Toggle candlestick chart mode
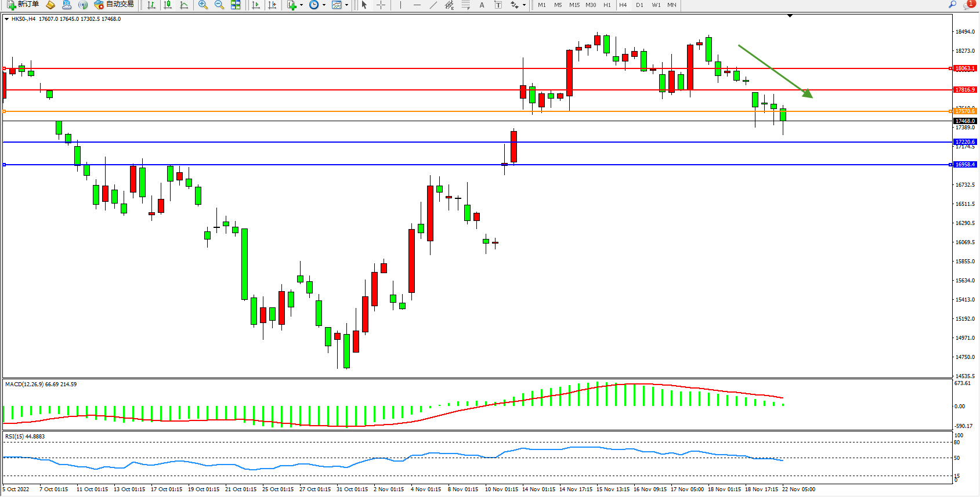The height and width of the screenshot is (497, 980). pos(168,5)
